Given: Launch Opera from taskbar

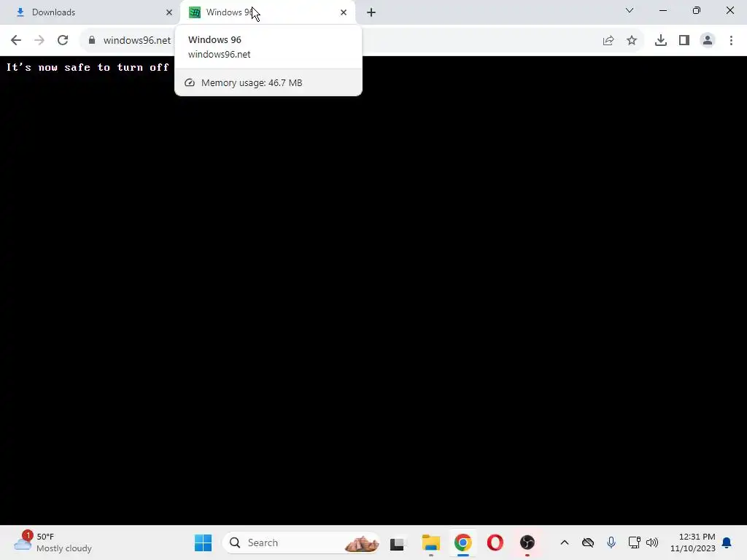Looking at the screenshot, I should 495,542.
